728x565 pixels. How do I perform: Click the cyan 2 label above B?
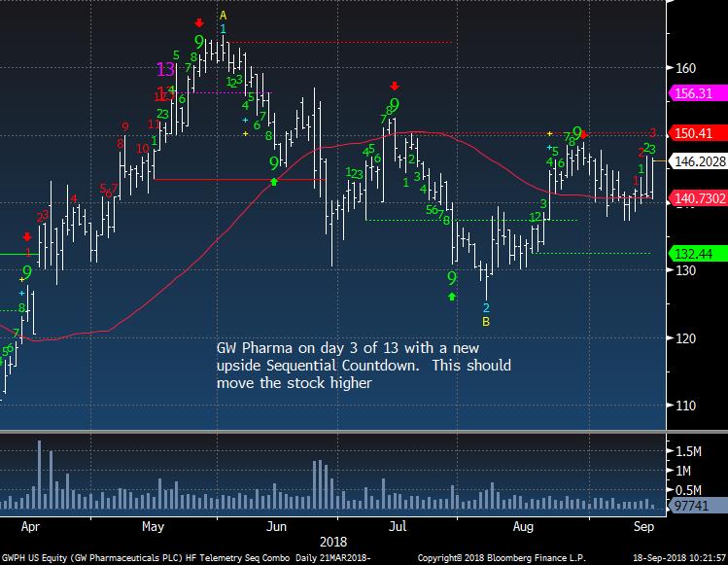pos(486,307)
